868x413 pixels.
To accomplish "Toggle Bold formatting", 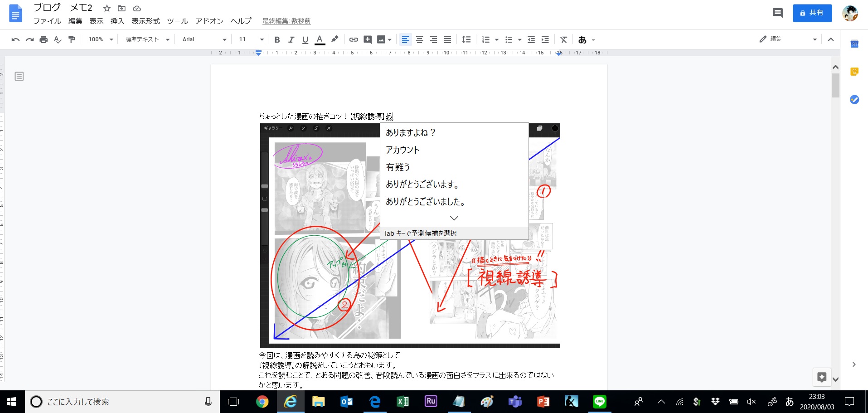I will tap(277, 39).
